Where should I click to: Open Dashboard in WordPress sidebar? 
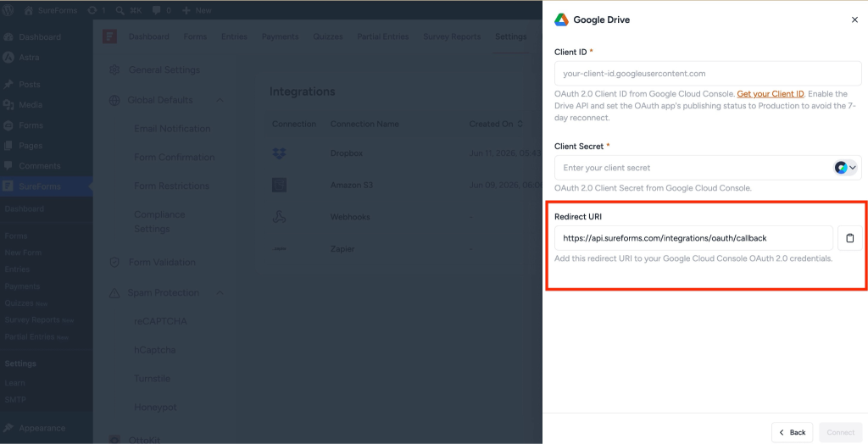click(x=39, y=37)
